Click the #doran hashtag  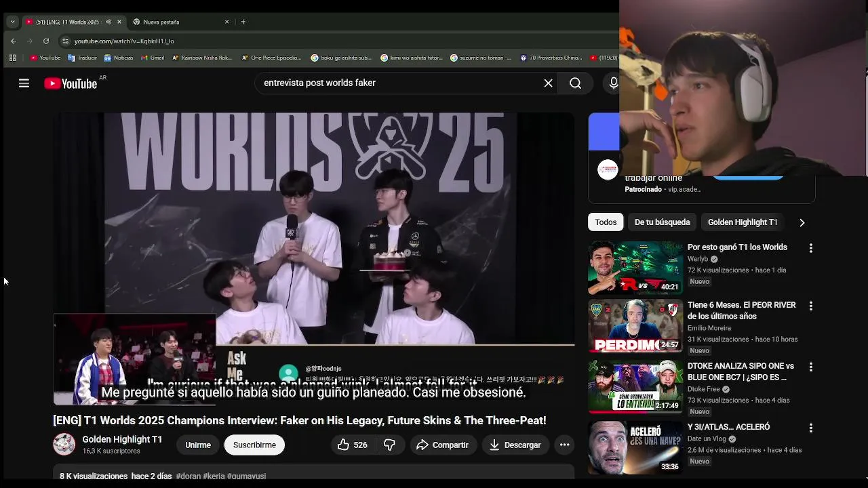(x=188, y=476)
